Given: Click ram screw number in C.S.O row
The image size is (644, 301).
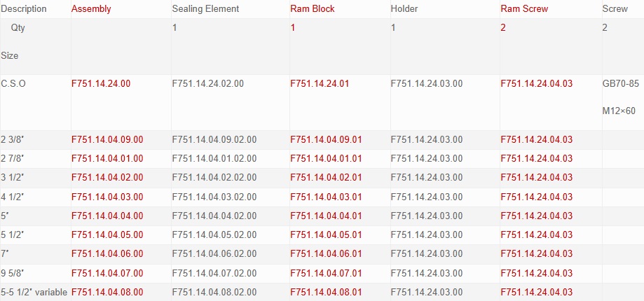Looking at the screenshot, I should coord(536,83).
